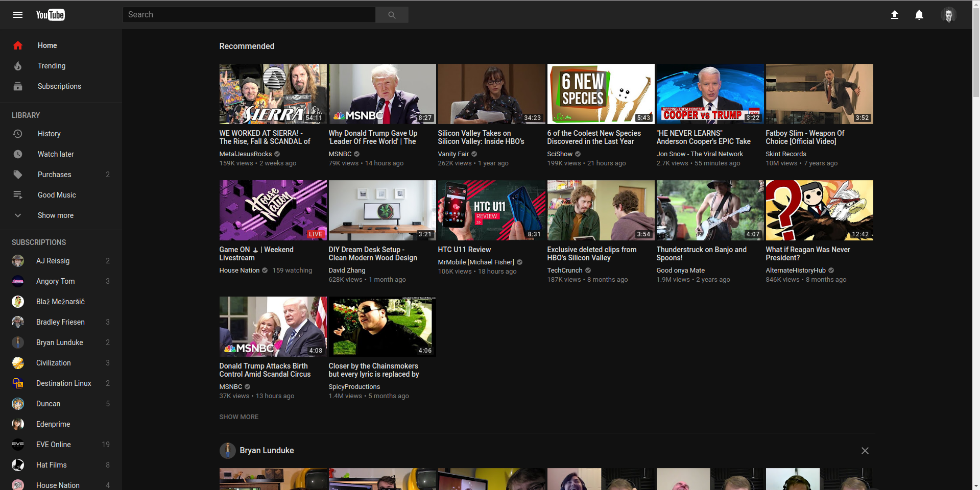Image resolution: width=980 pixels, height=490 pixels.
Task: Click SHOW MORE under Recommended
Action: coord(239,417)
